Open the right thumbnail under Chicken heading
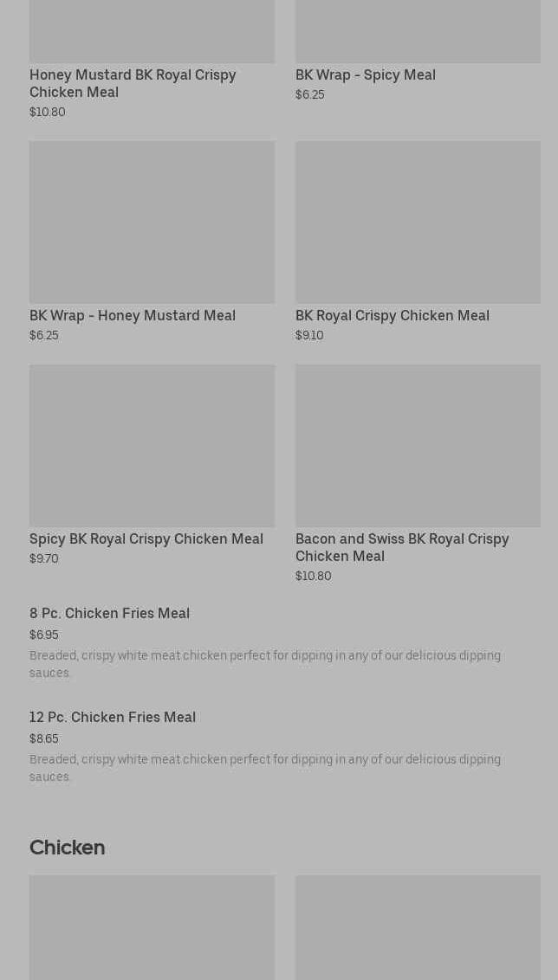This screenshot has width=558, height=980. [x=418, y=926]
